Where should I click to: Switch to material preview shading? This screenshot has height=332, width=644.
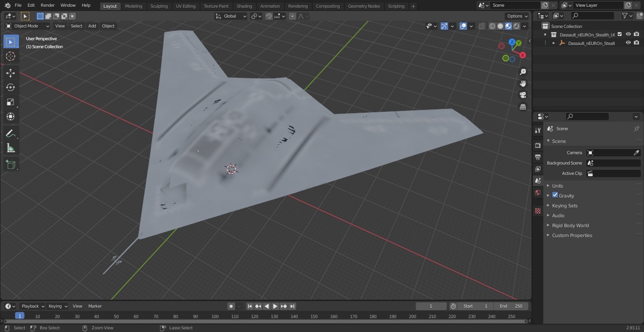[x=508, y=26]
